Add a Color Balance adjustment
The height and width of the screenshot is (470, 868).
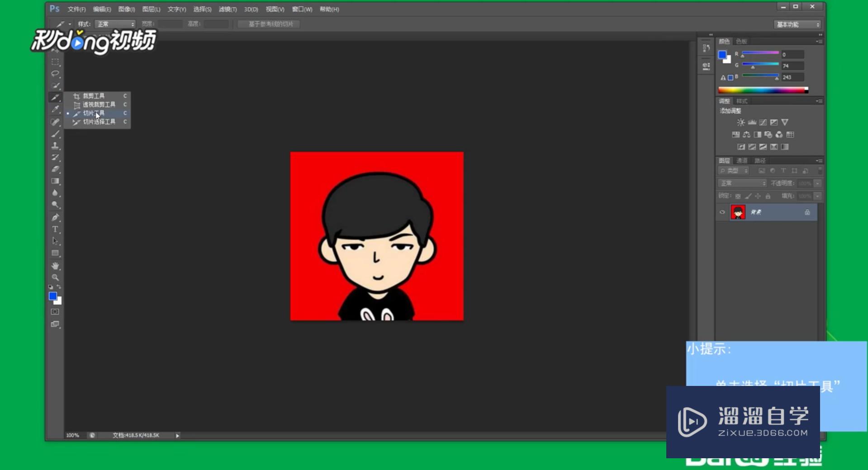click(747, 135)
